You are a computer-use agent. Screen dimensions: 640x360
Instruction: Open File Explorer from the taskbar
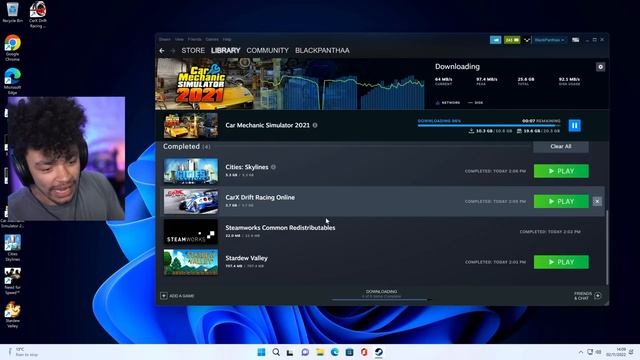tap(320, 352)
